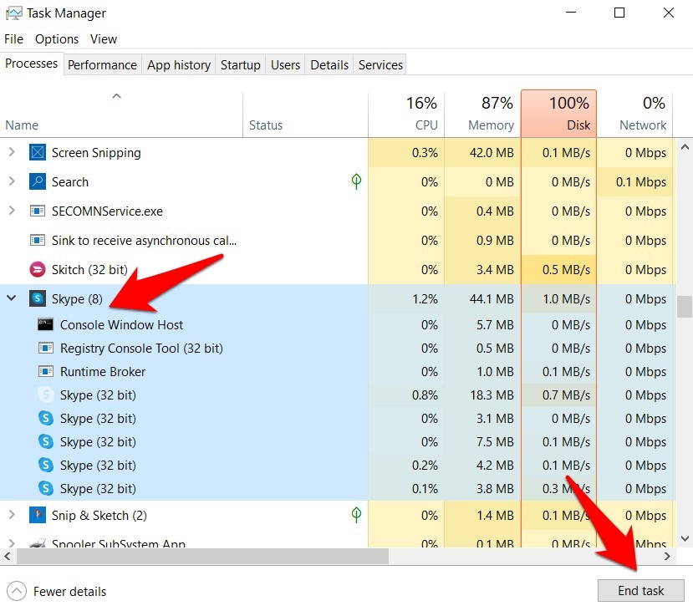
Task: Expand the Search process group
Action: tap(12, 181)
